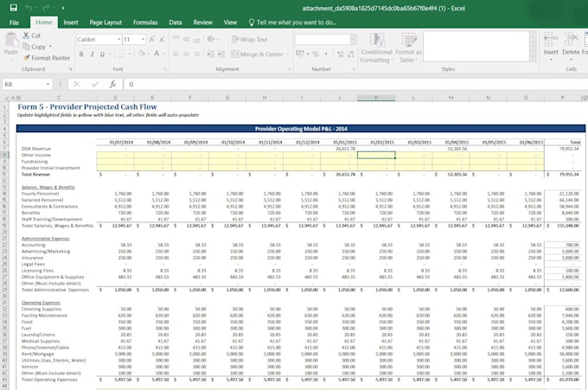
Task: Expand the Merge & Center dropdown arrow
Action: 288,54
